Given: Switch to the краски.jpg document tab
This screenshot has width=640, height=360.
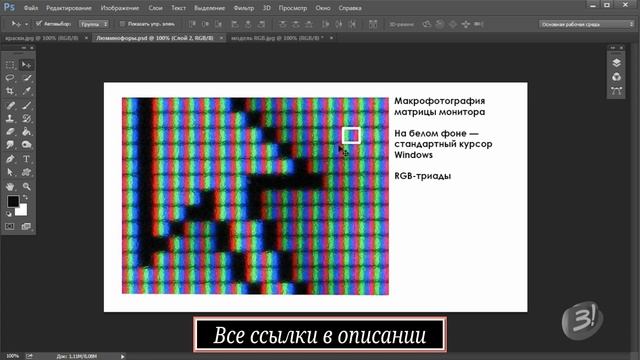Looking at the screenshot, I should point(42,38).
